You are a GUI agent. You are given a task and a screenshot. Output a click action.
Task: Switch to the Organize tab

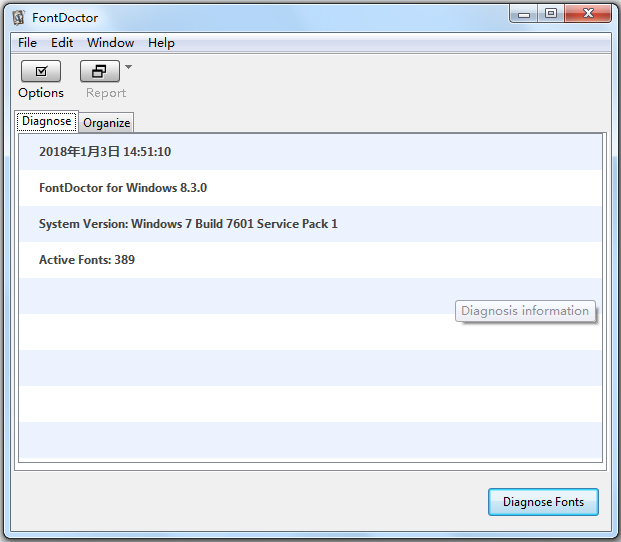pos(107,123)
